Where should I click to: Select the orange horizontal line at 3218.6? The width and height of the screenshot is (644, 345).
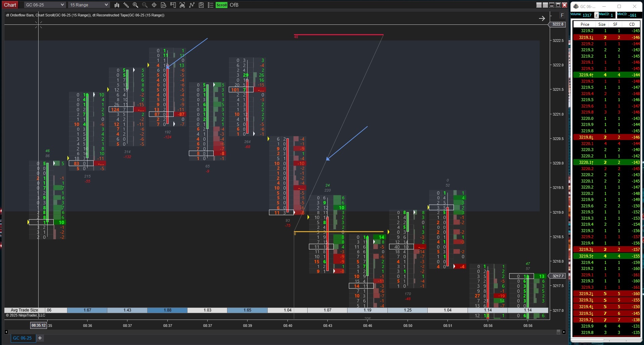(x=338, y=231)
